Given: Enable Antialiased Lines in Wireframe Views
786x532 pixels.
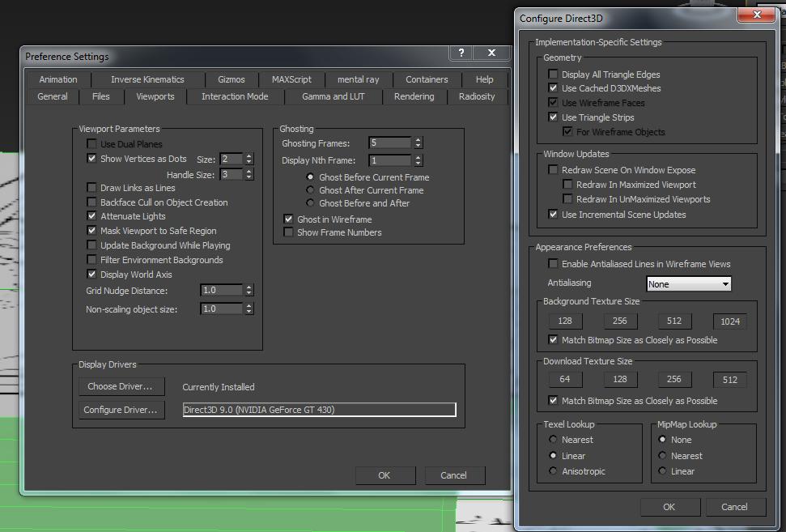Looking at the screenshot, I should click(553, 264).
